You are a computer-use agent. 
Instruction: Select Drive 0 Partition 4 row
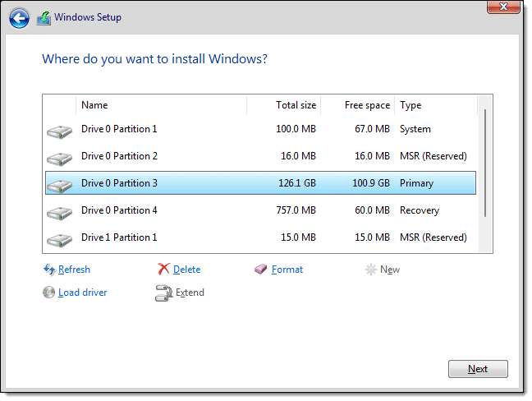260,210
